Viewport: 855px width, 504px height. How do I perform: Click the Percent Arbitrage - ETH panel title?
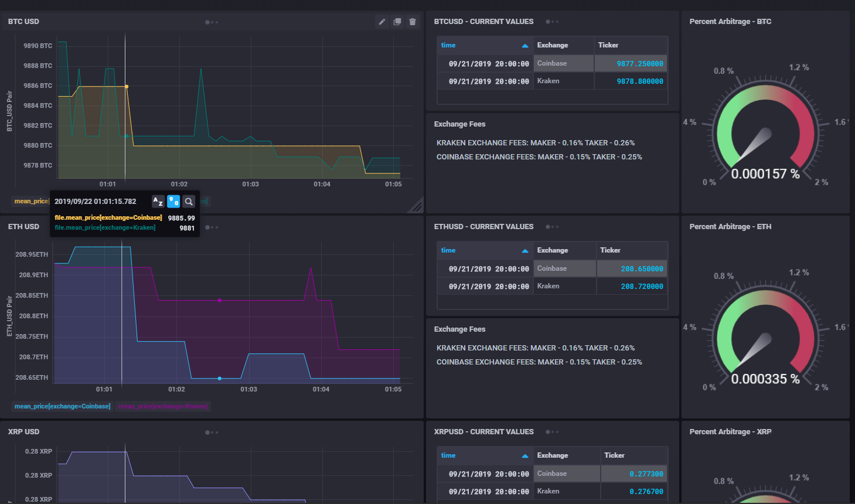pos(730,227)
